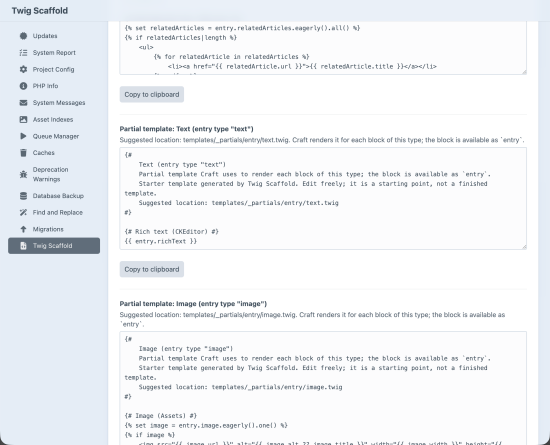This screenshot has height=445, width=550.
Task: Copy the Text partial template to clipboard
Action: point(152,269)
